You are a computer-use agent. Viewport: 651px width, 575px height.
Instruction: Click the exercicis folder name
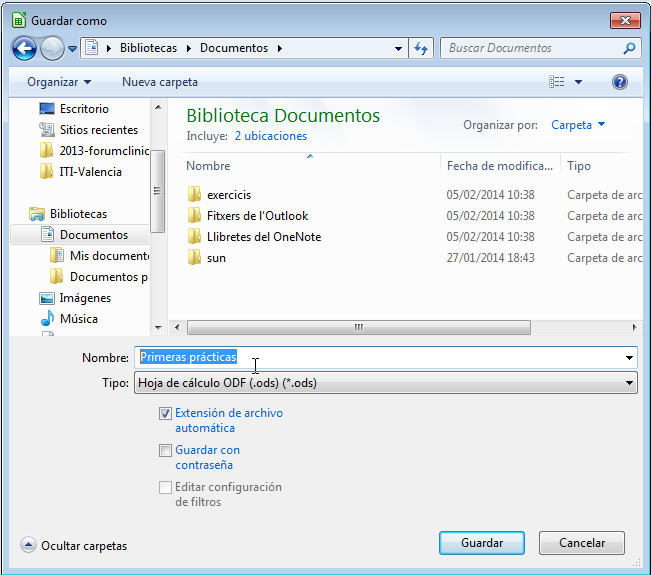pyautogui.click(x=229, y=195)
